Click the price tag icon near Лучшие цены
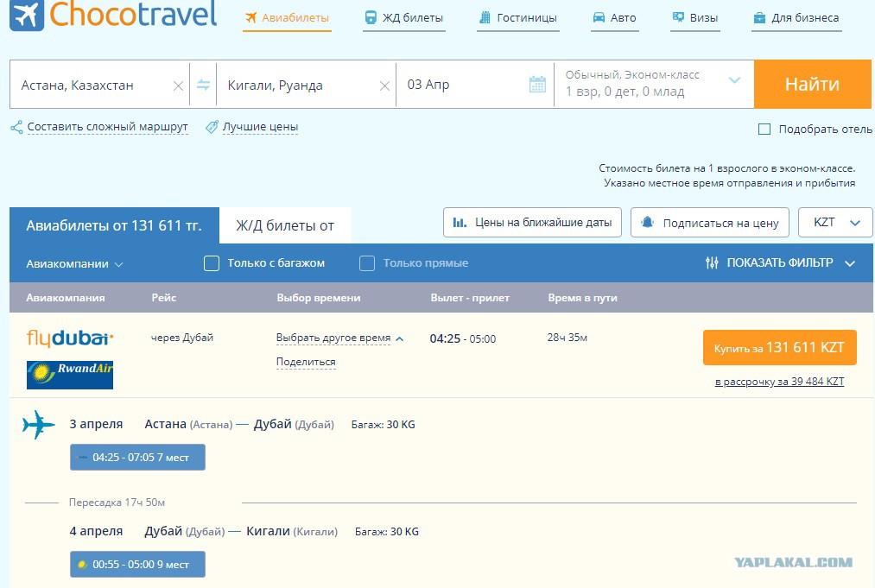This screenshot has width=875, height=588. pyautogui.click(x=212, y=127)
